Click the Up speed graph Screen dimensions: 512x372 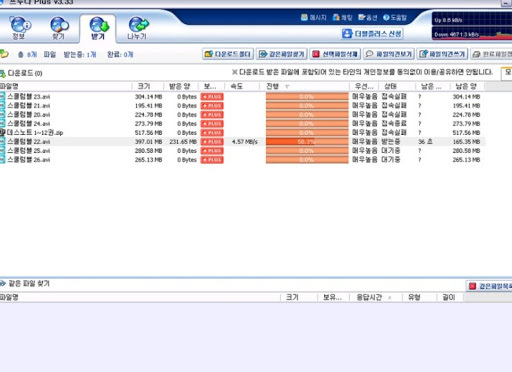472,19
